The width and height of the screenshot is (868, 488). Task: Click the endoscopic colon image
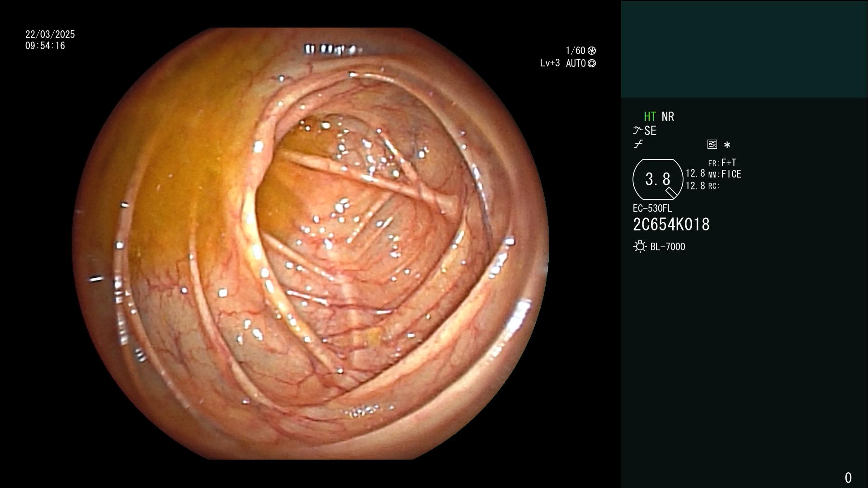(x=311, y=244)
